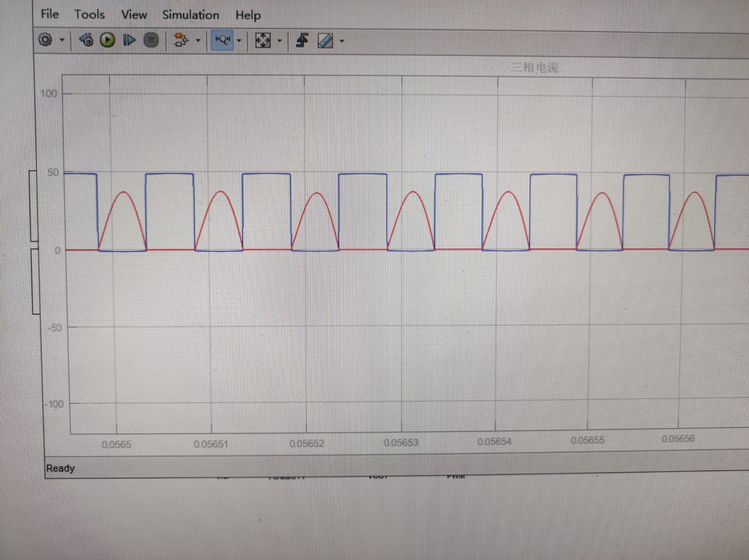The width and height of the screenshot is (749, 560).
Task: Toggle the Zoom X-axis tool
Action: click(x=222, y=40)
